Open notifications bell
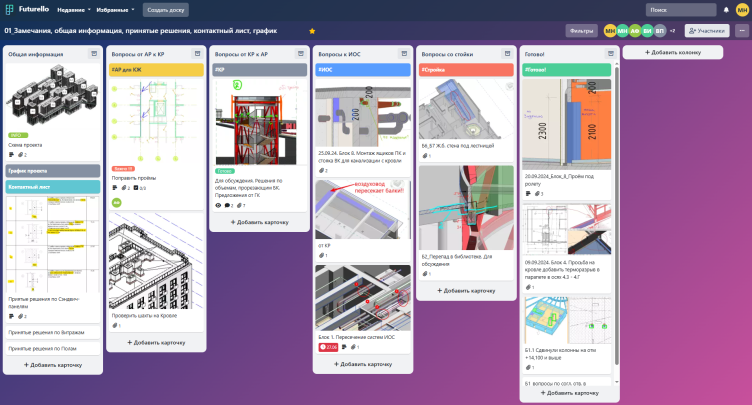The width and height of the screenshot is (752, 405). coord(726,9)
